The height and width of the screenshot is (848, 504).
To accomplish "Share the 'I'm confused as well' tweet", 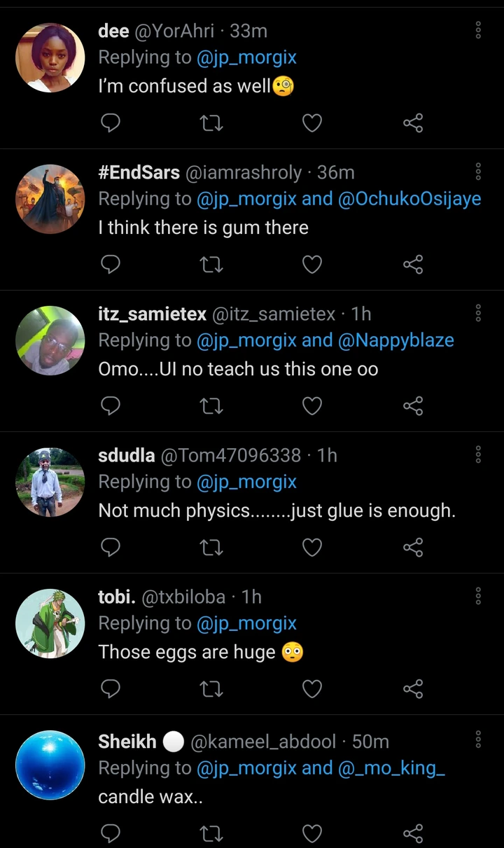I will (413, 124).
